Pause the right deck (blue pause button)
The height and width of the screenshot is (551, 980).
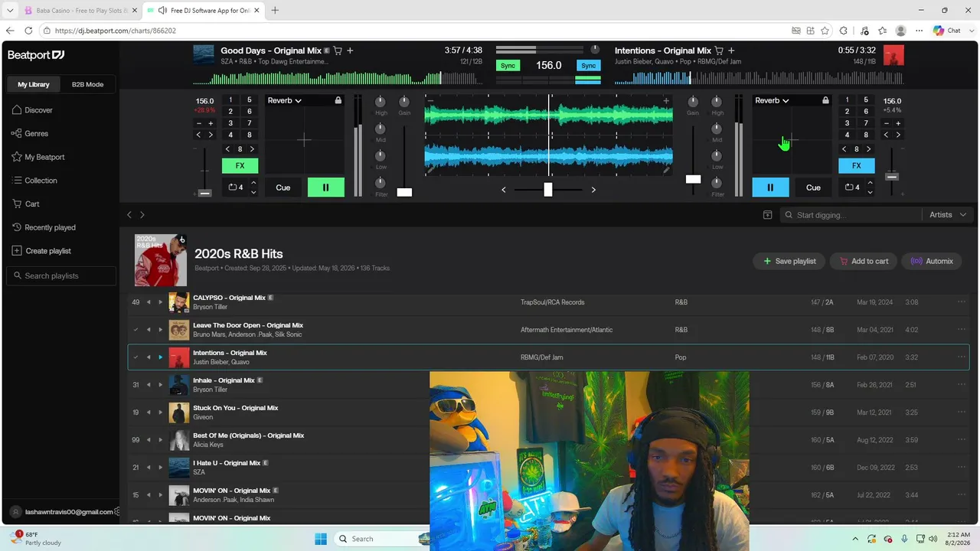[x=770, y=187]
